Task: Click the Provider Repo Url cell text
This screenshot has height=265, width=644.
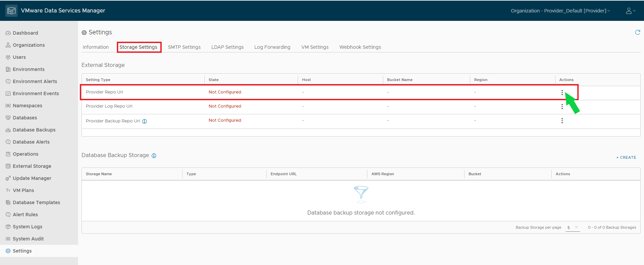Action: 104,92
